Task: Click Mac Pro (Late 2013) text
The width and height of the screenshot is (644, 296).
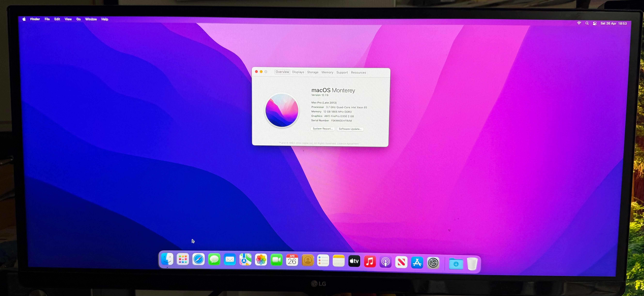Action: coord(324,103)
